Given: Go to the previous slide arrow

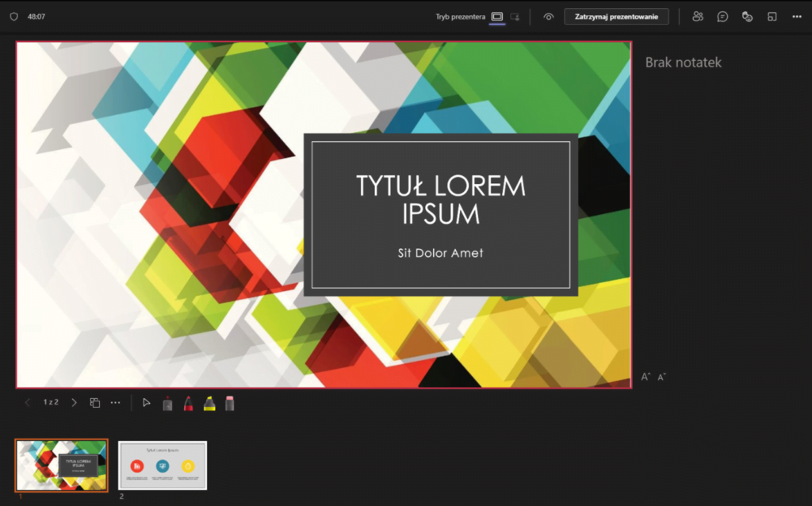Looking at the screenshot, I should (28, 402).
